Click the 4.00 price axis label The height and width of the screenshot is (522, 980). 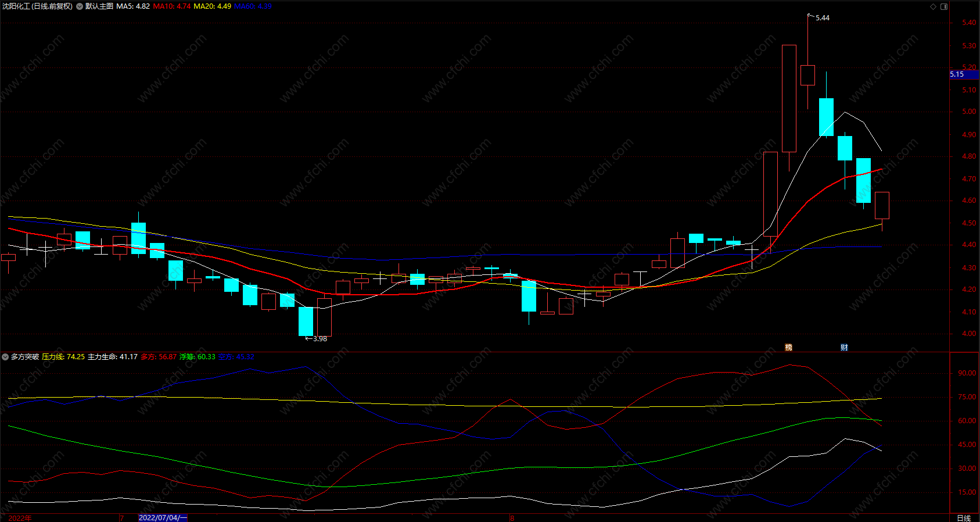968,334
